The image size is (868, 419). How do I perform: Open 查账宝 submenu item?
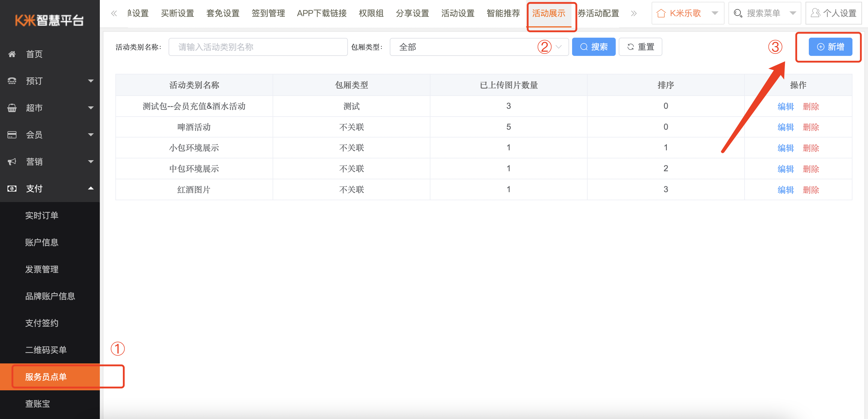[50, 404]
